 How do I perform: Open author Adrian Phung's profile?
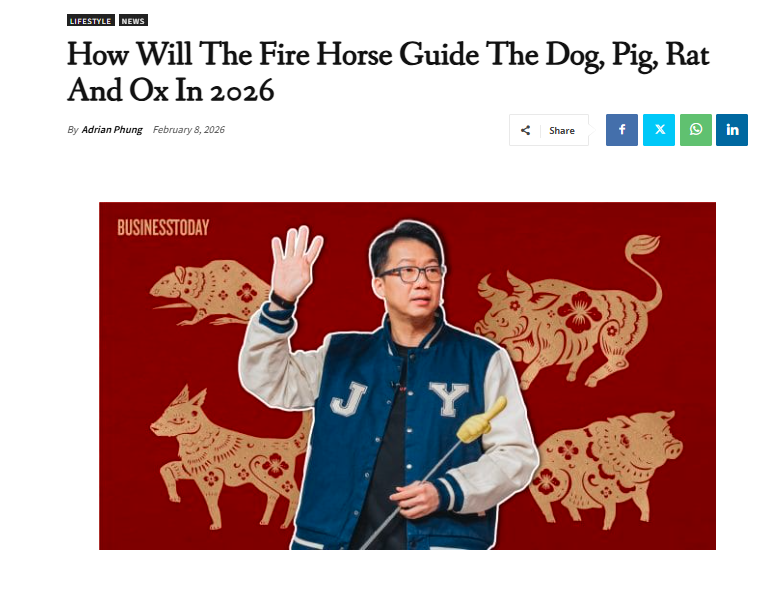(112, 130)
